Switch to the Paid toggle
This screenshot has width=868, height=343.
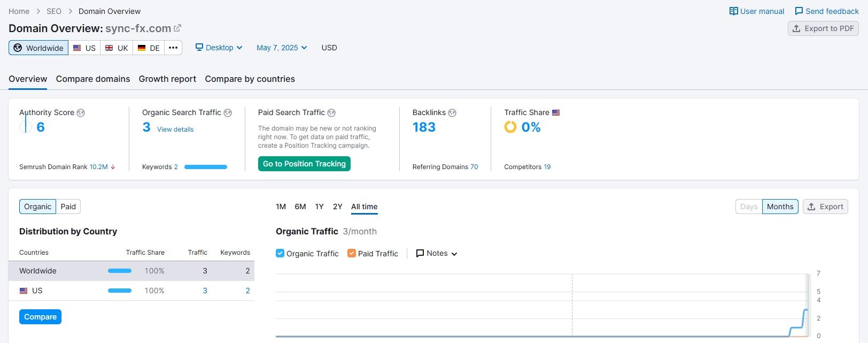[x=68, y=207]
